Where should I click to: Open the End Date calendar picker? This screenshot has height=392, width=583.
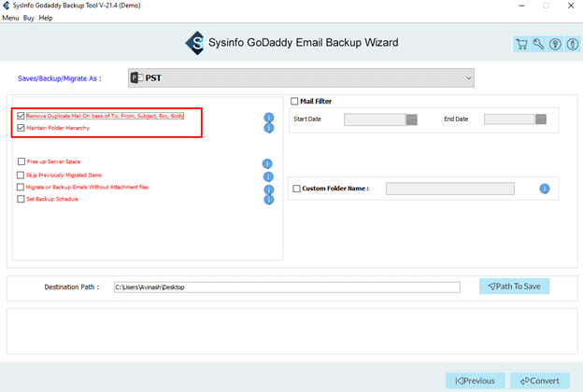[541, 119]
